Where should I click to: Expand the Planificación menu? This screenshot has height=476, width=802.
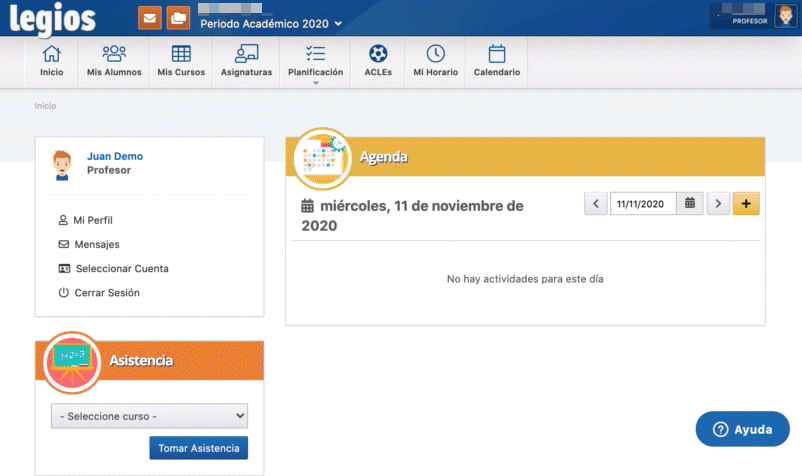point(316,62)
